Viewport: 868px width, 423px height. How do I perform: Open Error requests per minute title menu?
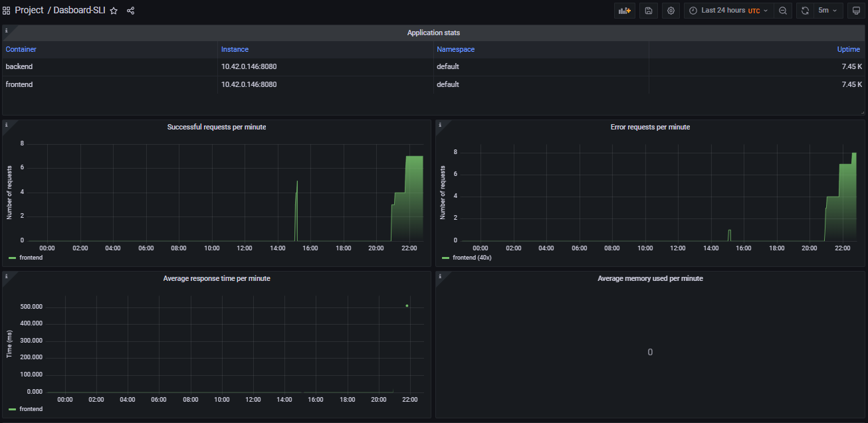650,127
